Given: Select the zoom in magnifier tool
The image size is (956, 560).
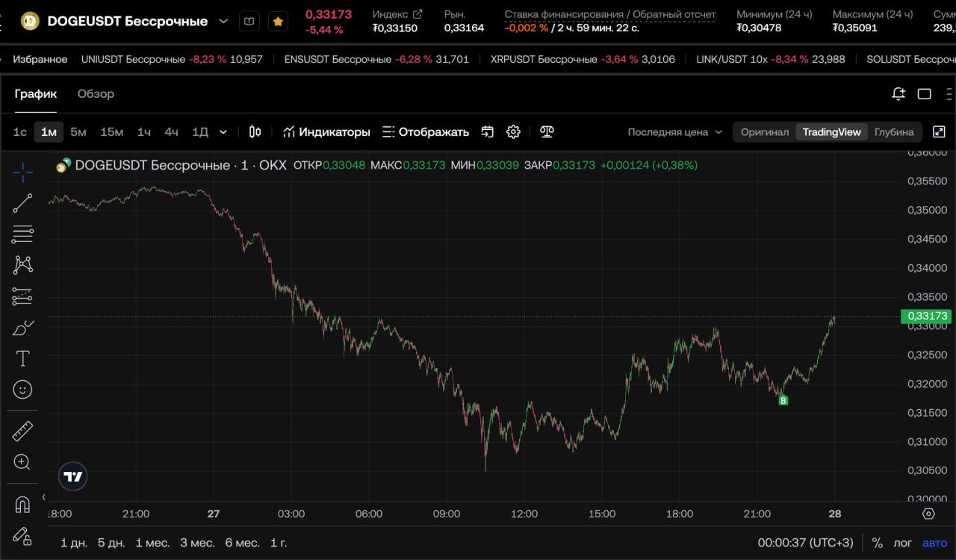Looking at the screenshot, I should (23, 462).
